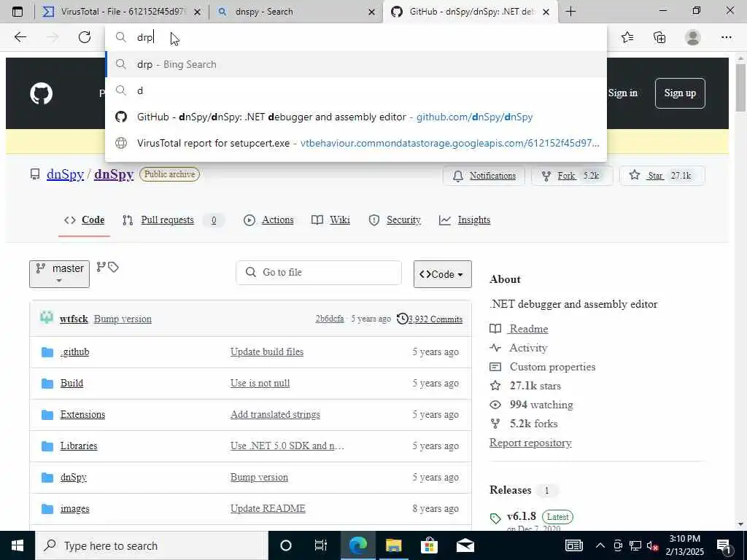Viewport: 747px width, 560px height.
Task: Open Microsoft Store from the taskbar
Action: click(429, 545)
